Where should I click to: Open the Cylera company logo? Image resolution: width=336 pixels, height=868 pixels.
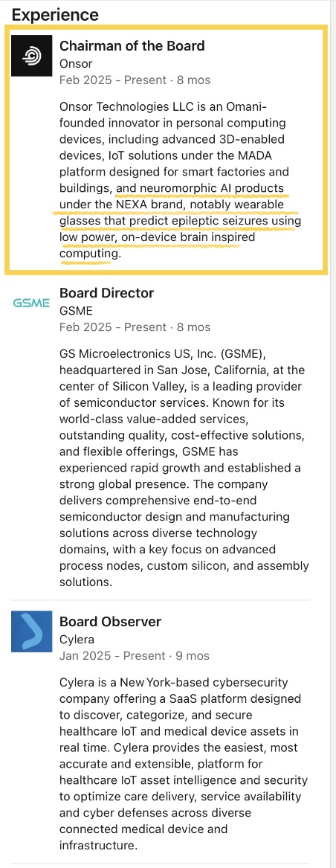(31, 631)
